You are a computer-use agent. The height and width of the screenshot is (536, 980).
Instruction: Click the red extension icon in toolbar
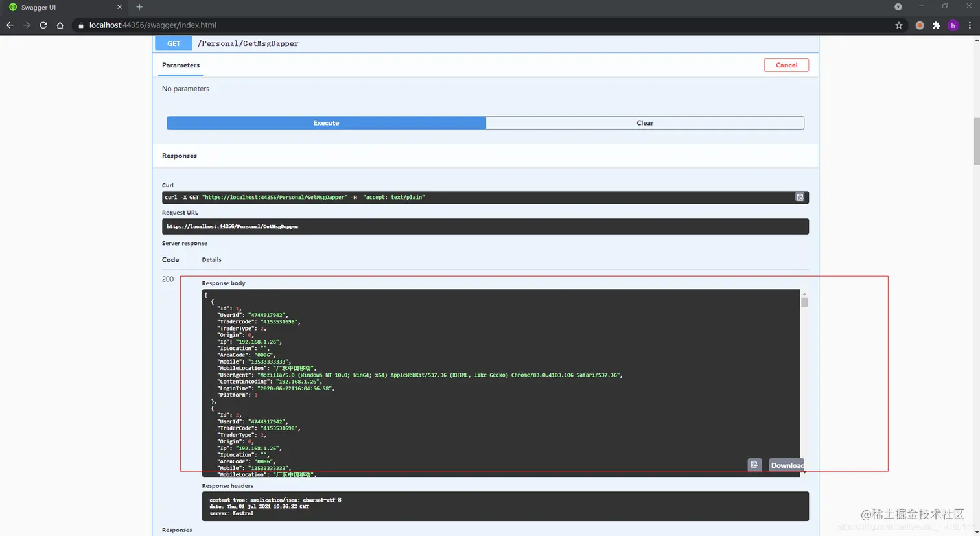[920, 25]
